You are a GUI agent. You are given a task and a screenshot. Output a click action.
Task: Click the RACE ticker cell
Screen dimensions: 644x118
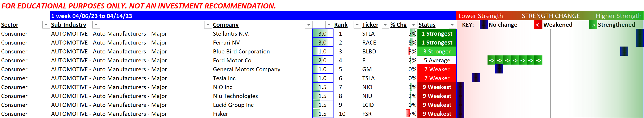[x=369, y=43]
